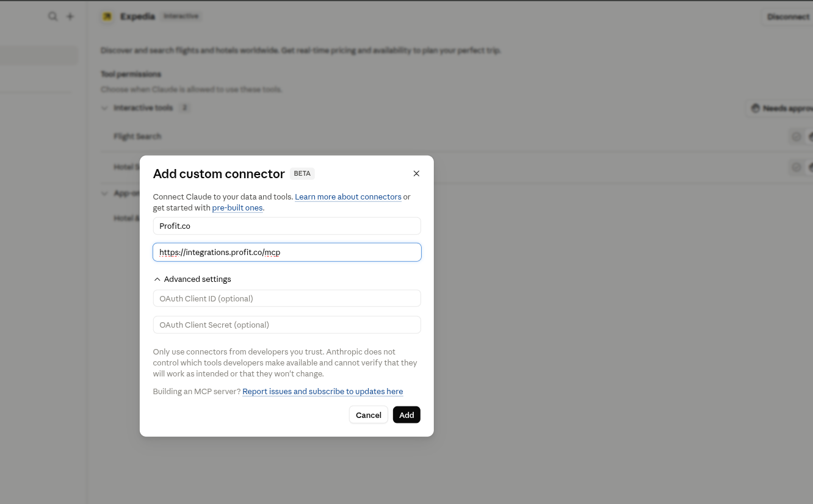Click the round permission icon in Hotel Search row
The height and width of the screenshot is (504, 813).
796,167
